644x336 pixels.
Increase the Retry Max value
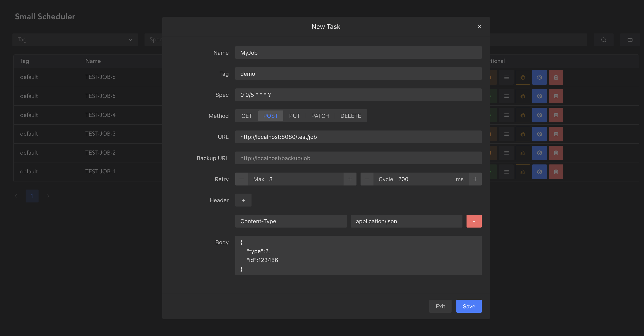(x=350, y=179)
